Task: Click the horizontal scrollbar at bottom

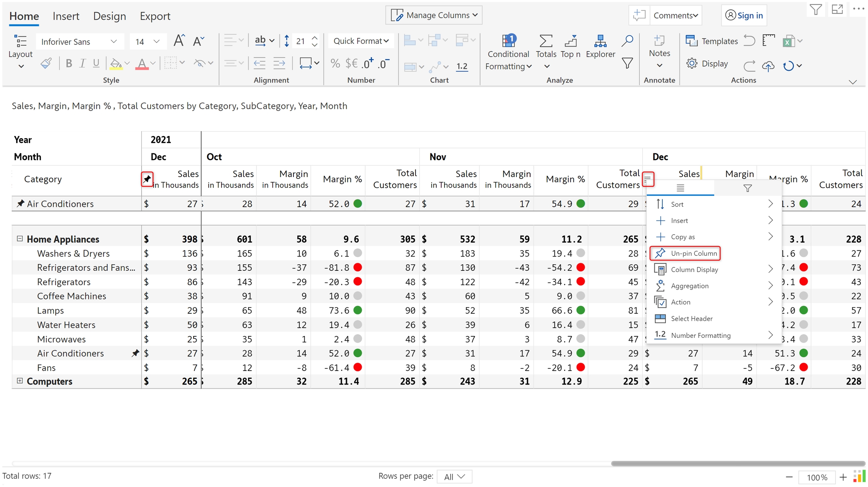Action: point(738,463)
